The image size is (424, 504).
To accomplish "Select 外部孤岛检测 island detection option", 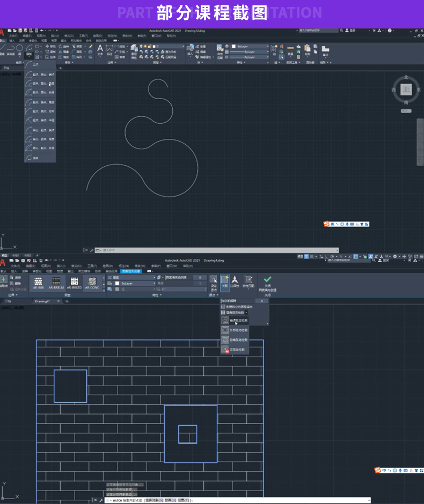I will [x=235, y=330].
